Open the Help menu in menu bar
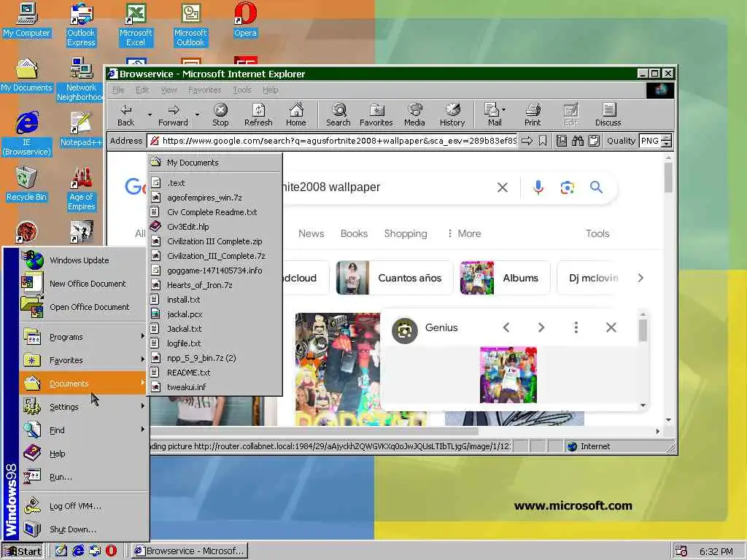Image resolution: width=747 pixels, height=560 pixels. click(x=270, y=90)
